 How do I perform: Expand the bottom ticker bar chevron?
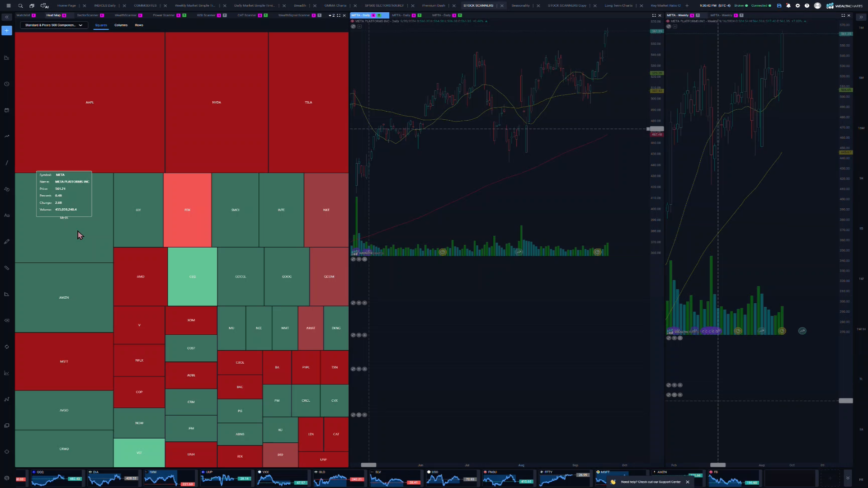pyautogui.click(x=848, y=478)
